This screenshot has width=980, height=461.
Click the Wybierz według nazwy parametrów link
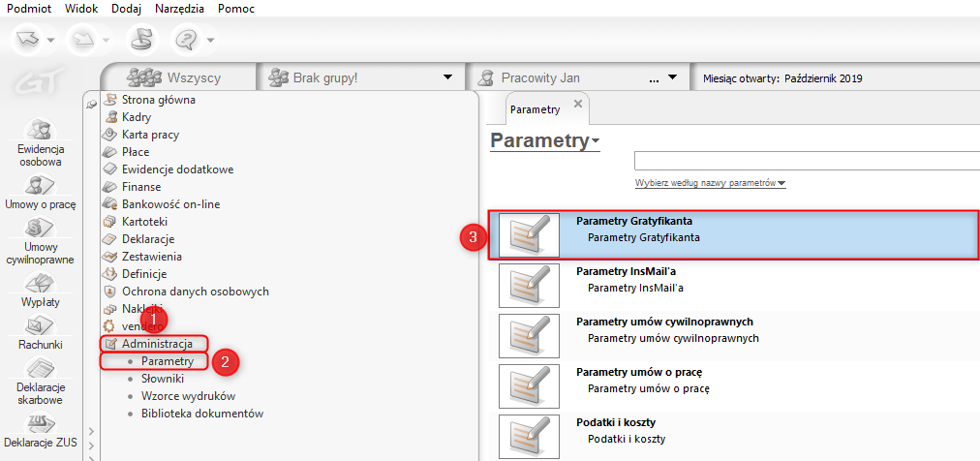coord(710,183)
